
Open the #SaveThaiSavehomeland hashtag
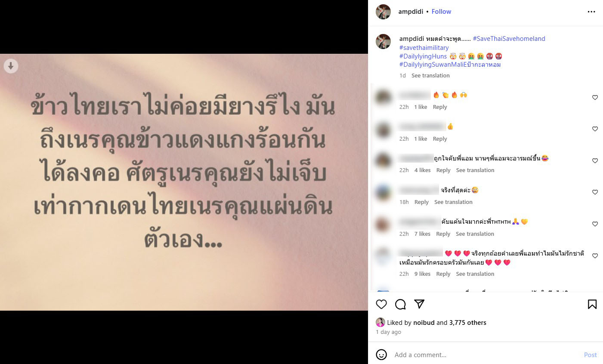tap(509, 39)
